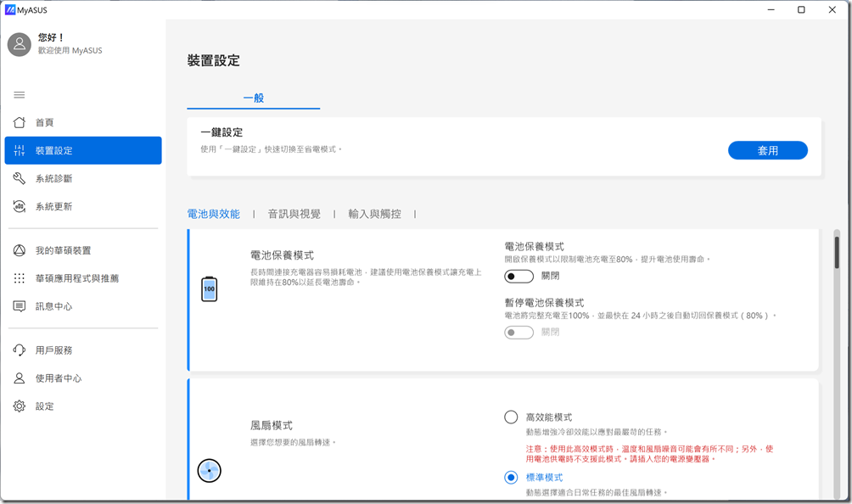This screenshot has width=852, height=504.
Task: Switch to 輸入與觸控 section tab
Action: pyautogui.click(x=374, y=215)
